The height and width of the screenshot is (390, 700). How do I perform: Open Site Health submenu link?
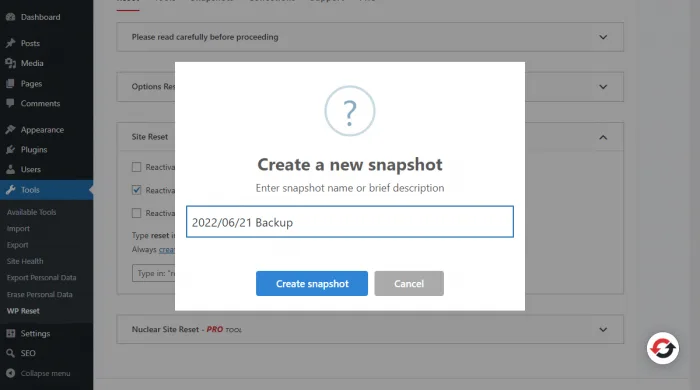point(25,261)
